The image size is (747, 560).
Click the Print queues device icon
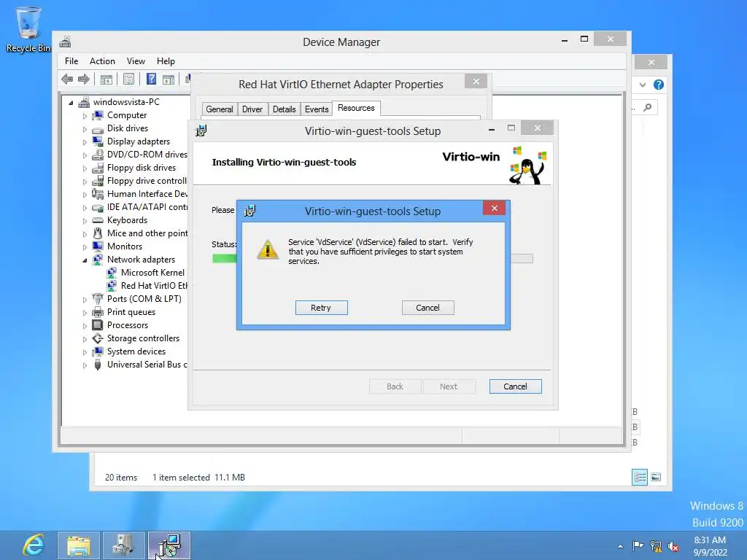98,312
